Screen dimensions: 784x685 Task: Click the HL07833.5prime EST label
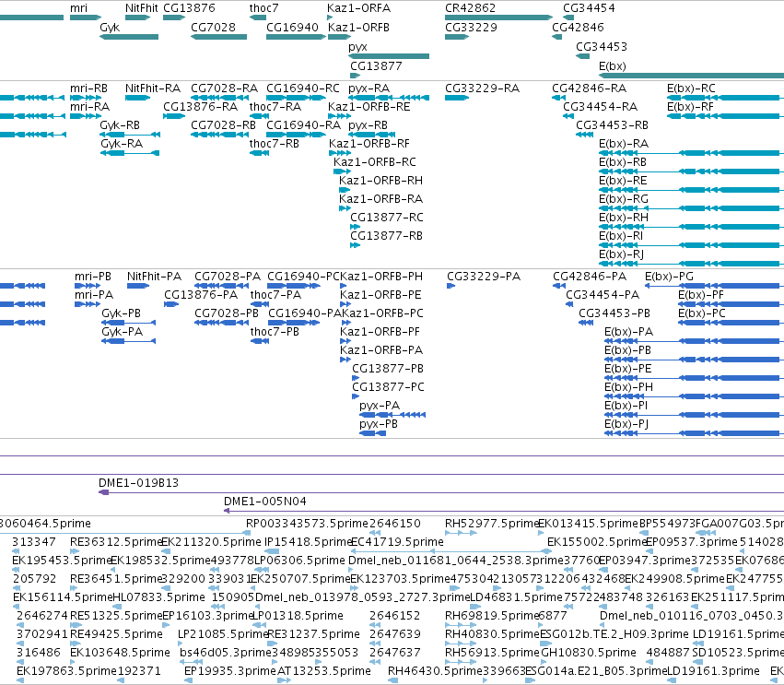tap(159, 597)
